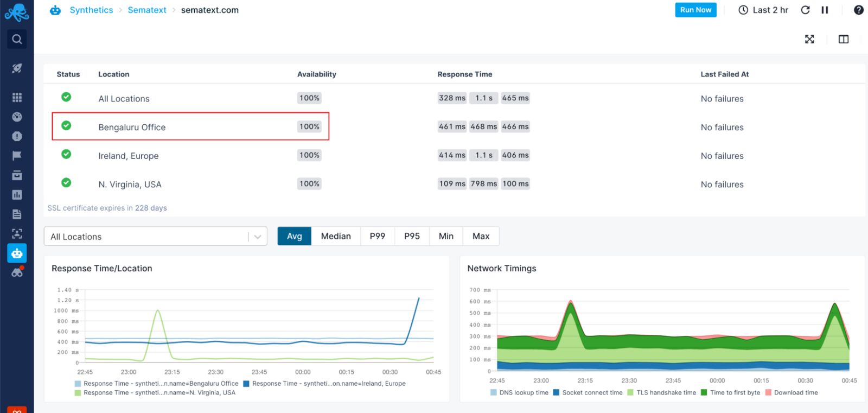Click the Bengaluru Office row label
This screenshot has width=868, height=413.
(132, 127)
